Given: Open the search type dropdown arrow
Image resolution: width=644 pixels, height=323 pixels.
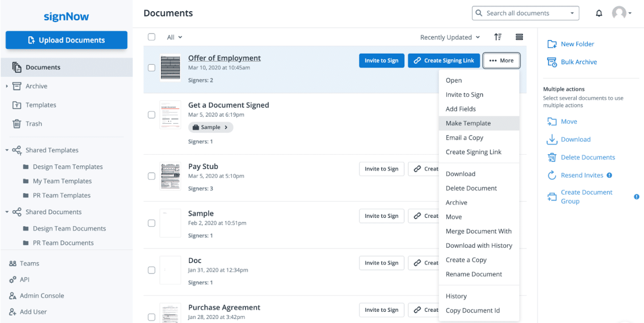Looking at the screenshot, I should [572, 13].
